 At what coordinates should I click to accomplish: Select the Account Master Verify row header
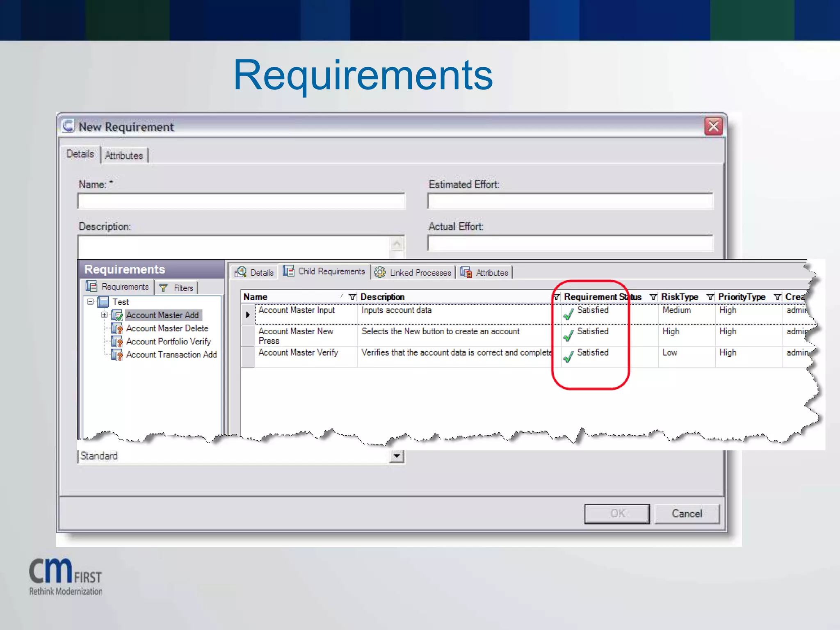pyautogui.click(x=248, y=357)
